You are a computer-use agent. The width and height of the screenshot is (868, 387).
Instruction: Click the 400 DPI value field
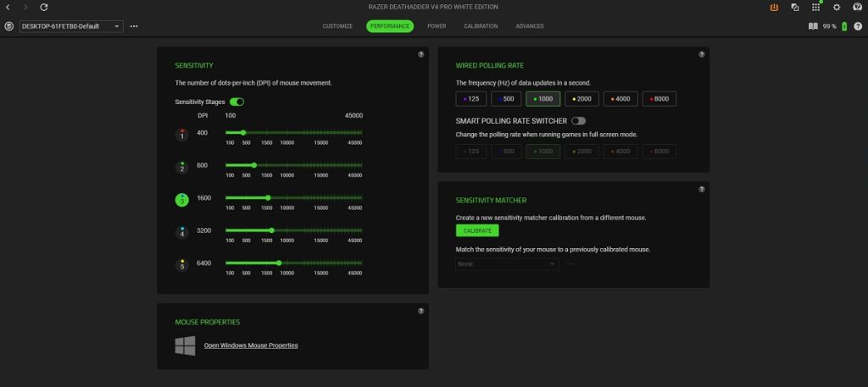pos(203,133)
